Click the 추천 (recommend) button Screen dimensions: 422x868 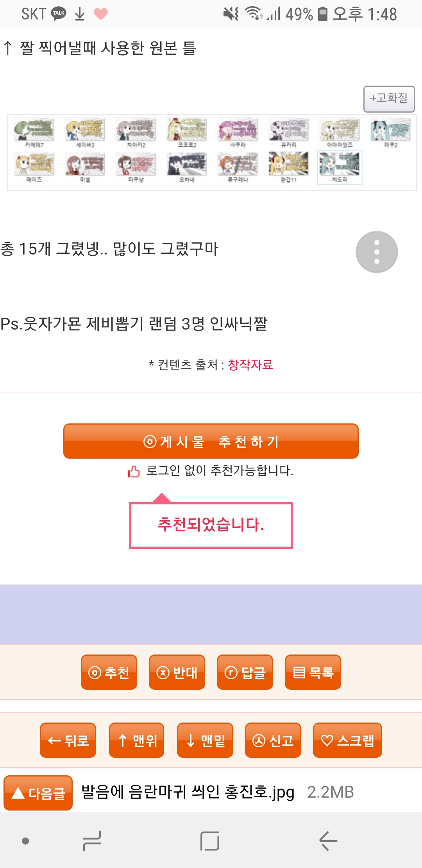109,672
